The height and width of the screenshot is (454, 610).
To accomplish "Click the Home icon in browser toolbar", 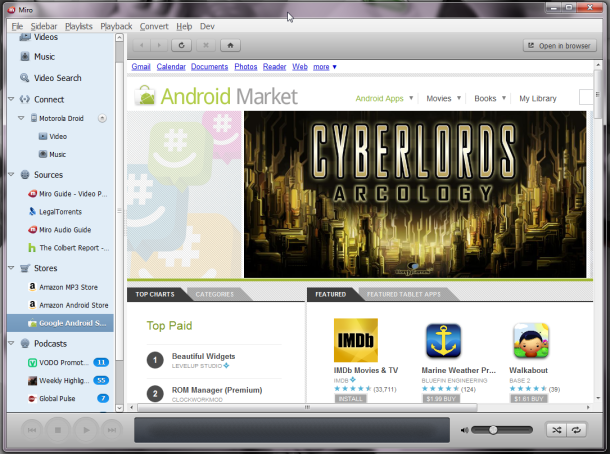I will click(x=230, y=45).
